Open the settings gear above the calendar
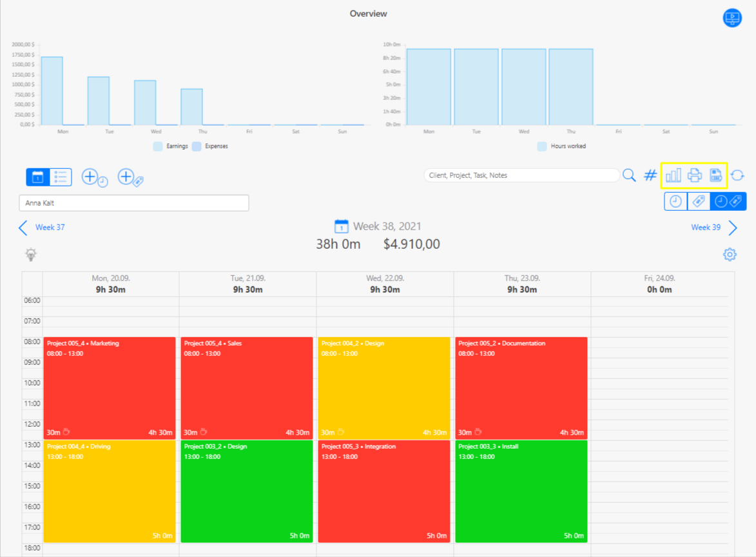Image resolution: width=756 pixels, height=557 pixels. (x=730, y=255)
